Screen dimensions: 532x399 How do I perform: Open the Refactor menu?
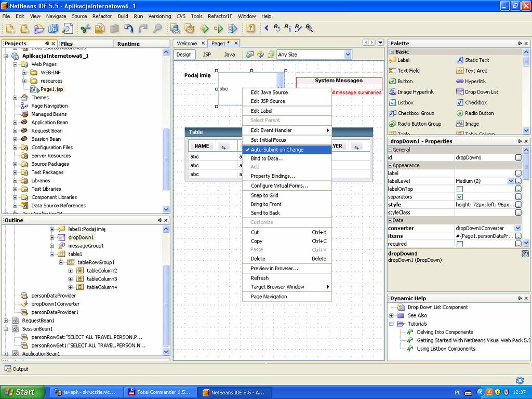(102, 16)
